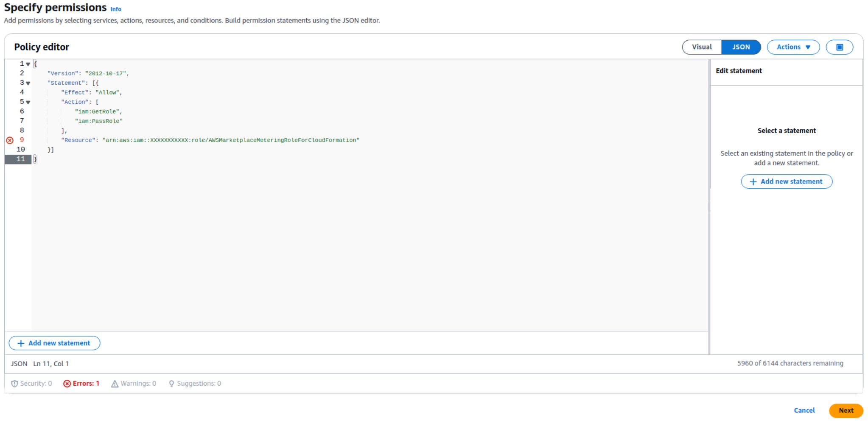Screen dimensions: 868x423
Task: Click the Security shield status icon
Action: pos(14,384)
